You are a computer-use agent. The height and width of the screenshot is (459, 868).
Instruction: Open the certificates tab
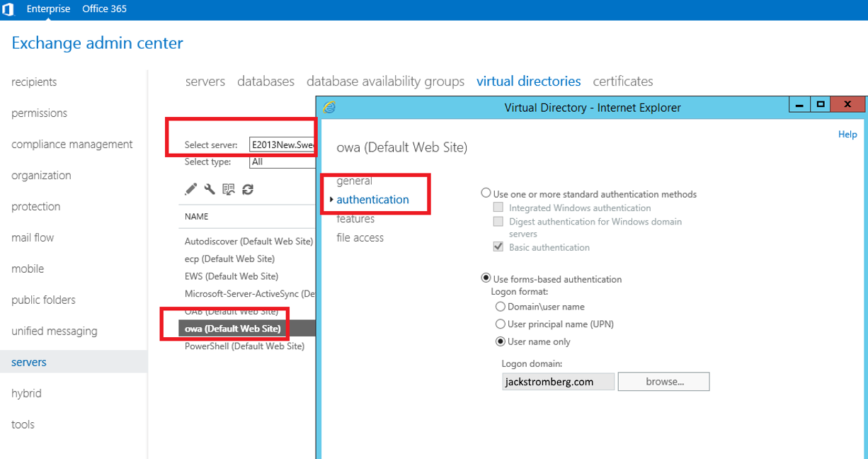click(622, 81)
